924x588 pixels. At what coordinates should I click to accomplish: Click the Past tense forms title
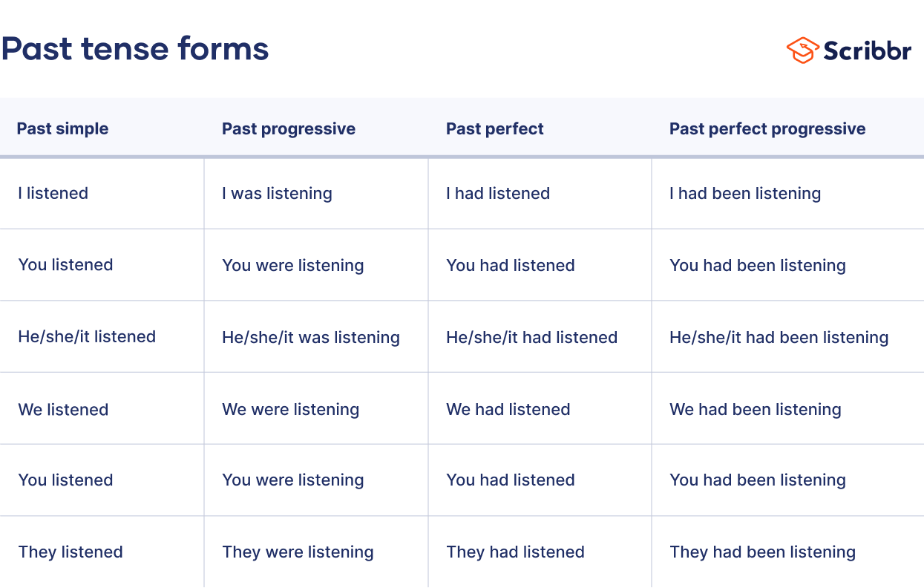pos(135,49)
